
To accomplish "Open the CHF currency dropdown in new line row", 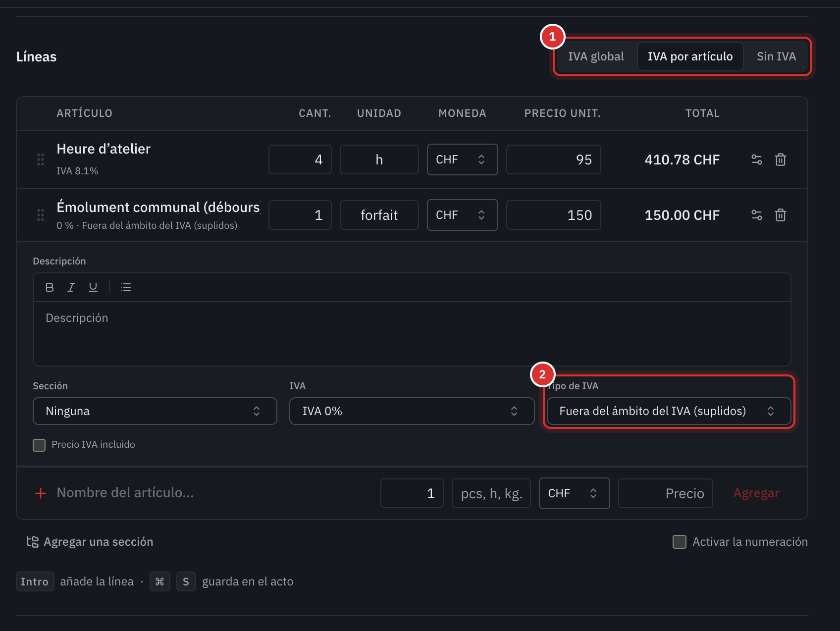I will (574, 493).
